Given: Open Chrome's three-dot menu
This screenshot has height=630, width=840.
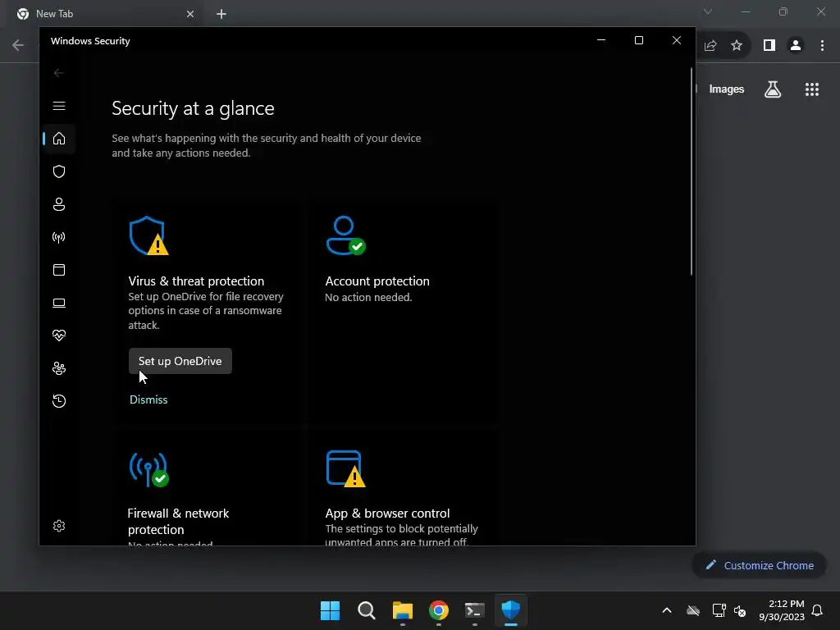Looking at the screenshot, I should (x=822, y=46).
